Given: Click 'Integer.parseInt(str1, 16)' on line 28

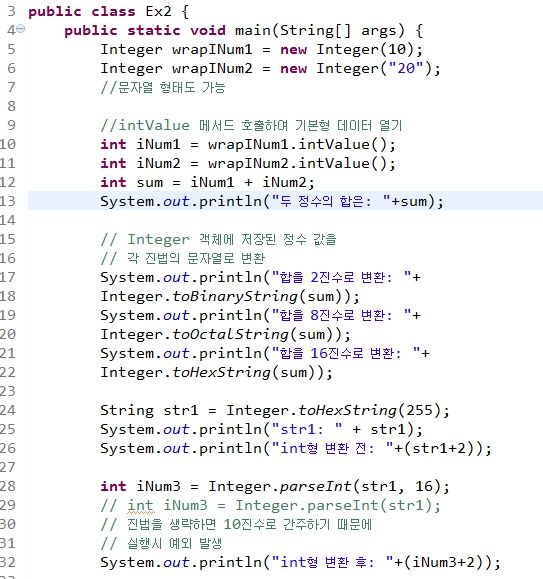Looking at the screenshot, I should (x=324, y=487).
